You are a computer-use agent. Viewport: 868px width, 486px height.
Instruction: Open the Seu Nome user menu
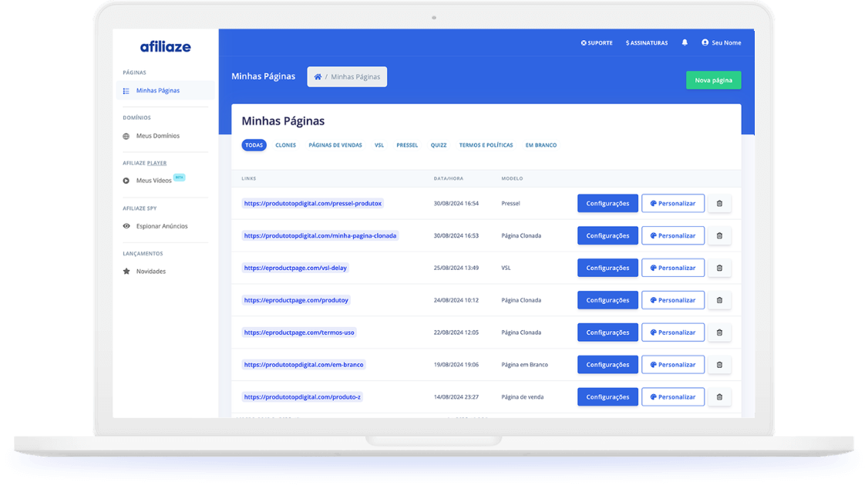point(722,43)
